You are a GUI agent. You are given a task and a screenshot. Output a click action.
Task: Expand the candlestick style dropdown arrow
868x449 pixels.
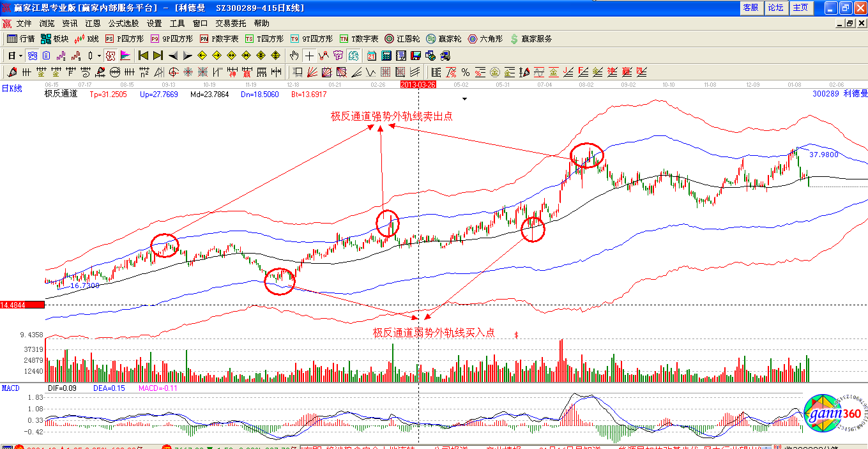click(99, 56)
